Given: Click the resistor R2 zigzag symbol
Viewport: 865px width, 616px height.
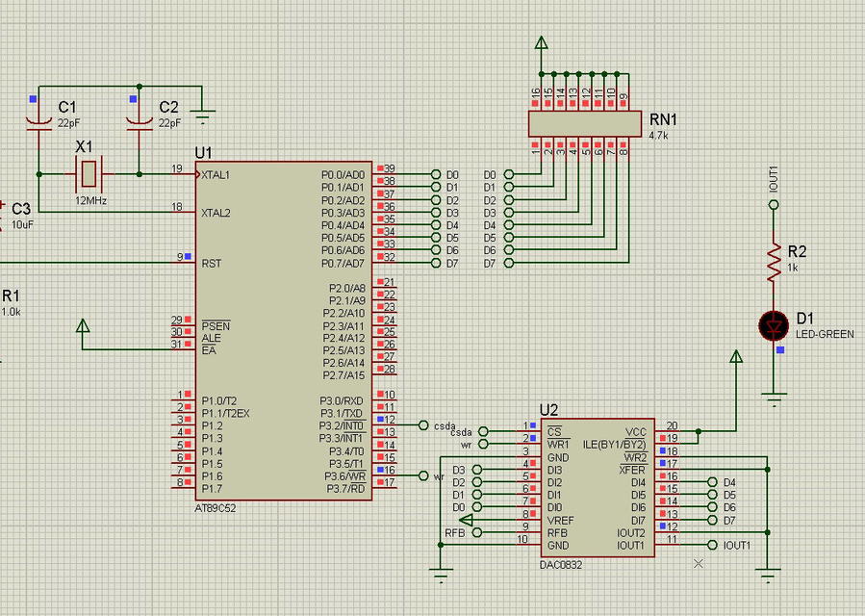Looking at the screenshot, I should [773, 261].
